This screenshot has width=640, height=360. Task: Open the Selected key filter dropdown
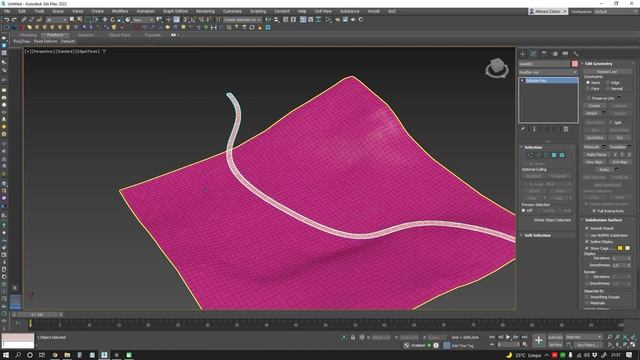coord(584,337)
